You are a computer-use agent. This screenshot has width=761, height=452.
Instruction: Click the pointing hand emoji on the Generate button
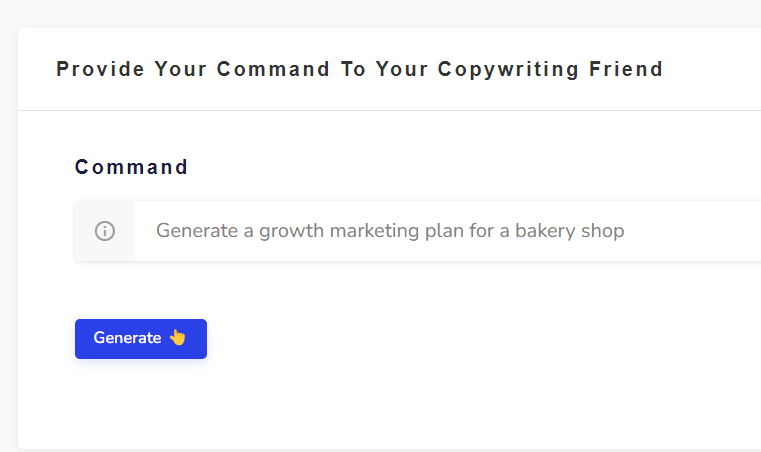click(178, 337)
